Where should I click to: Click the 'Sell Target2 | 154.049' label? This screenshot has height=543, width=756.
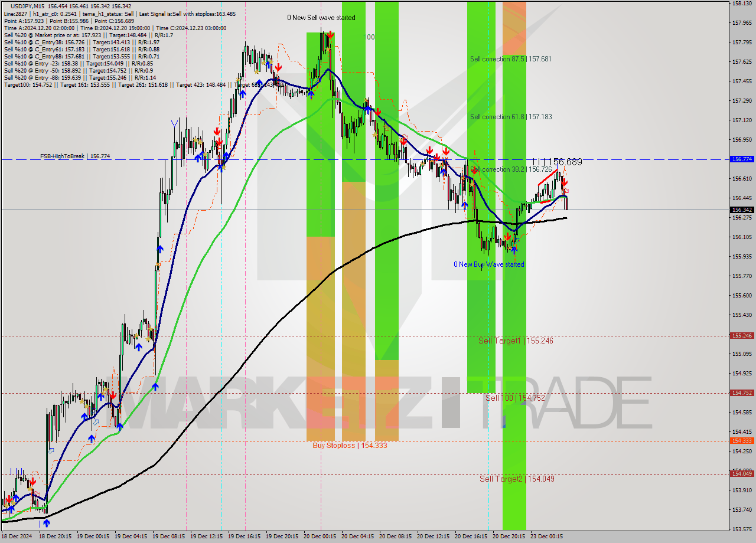(517, 479)
